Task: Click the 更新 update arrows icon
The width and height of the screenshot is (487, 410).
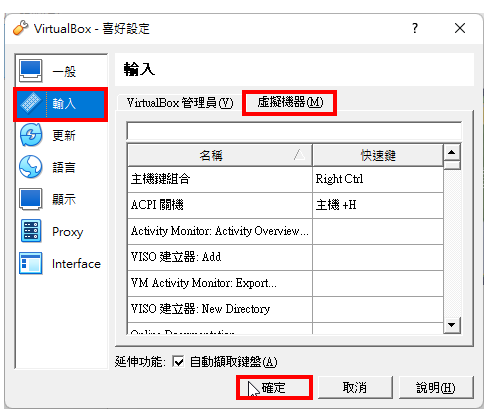Action: click(x=30, y=135)
